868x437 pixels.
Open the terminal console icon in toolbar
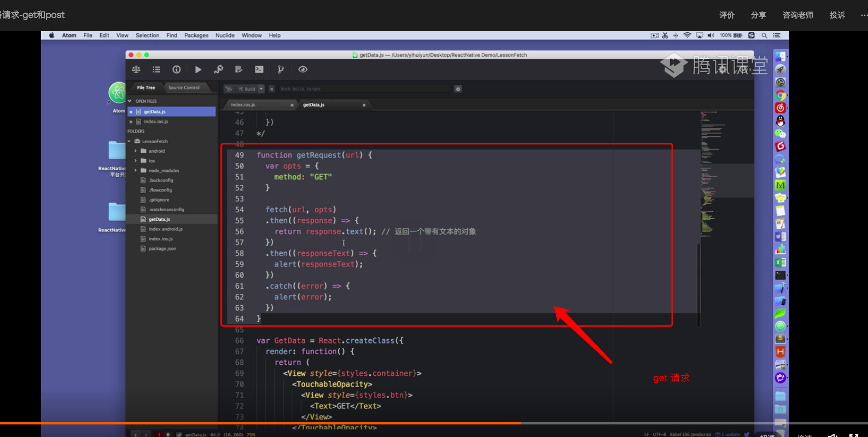(x=259, y=69)
